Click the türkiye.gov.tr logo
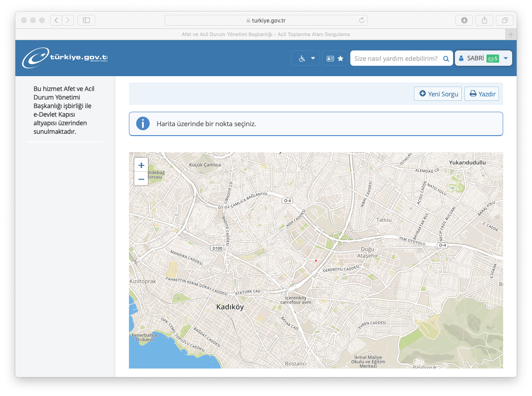Screen dimensions: 532x396 click(x=65, y=58)
